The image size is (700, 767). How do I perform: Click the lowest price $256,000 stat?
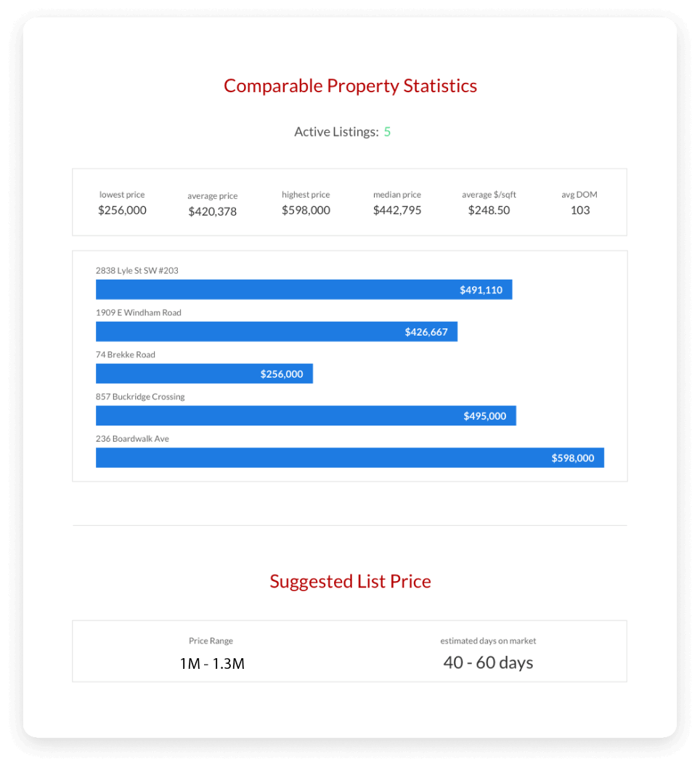click(122, 210)
